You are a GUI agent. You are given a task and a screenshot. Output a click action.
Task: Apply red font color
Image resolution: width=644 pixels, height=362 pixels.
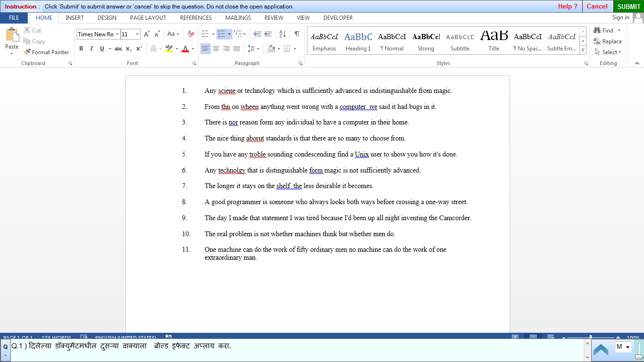(185, 49)
